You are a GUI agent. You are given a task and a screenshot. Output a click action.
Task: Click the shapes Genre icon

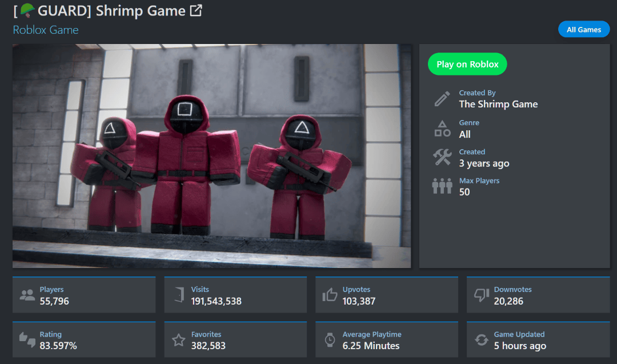[442, 129]
